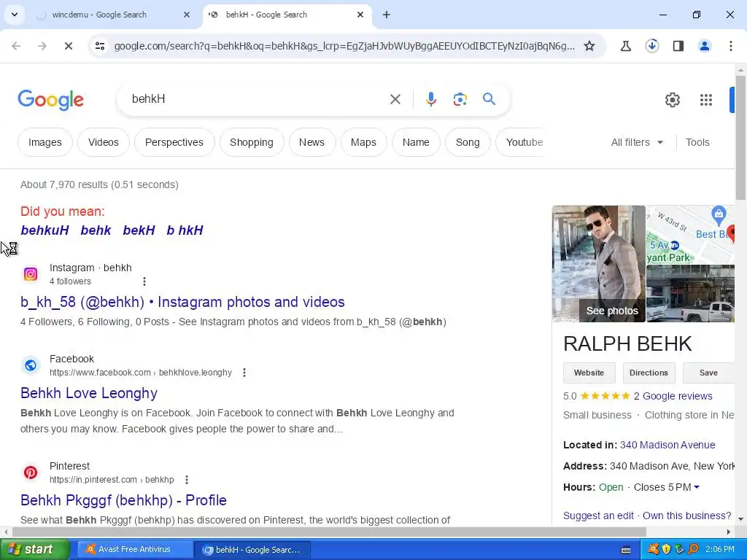Screen dimensions: 747x560
Task: Get Directions to Ralph Behk
Action: (649, 373)
